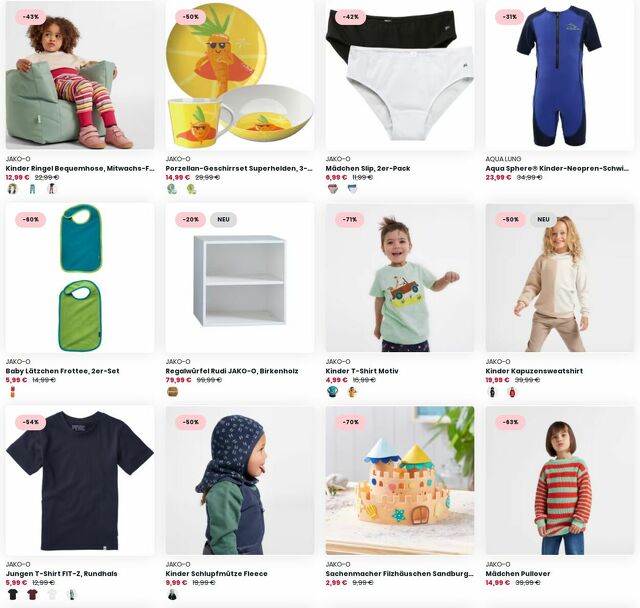View the Regalwürfel Rudi shelf image
Image resolution: width=640 pixels, height=608 pixels.
240,278
